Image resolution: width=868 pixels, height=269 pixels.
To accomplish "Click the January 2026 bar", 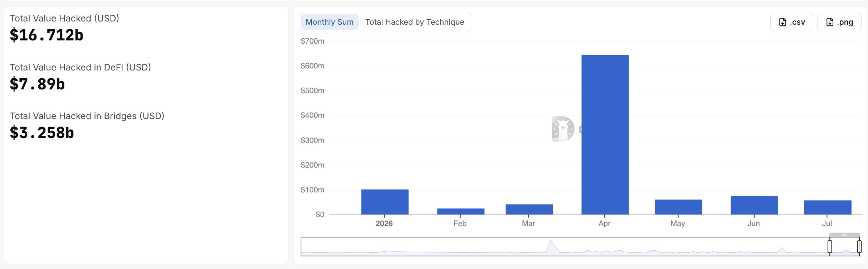I will tap(385, 202).
